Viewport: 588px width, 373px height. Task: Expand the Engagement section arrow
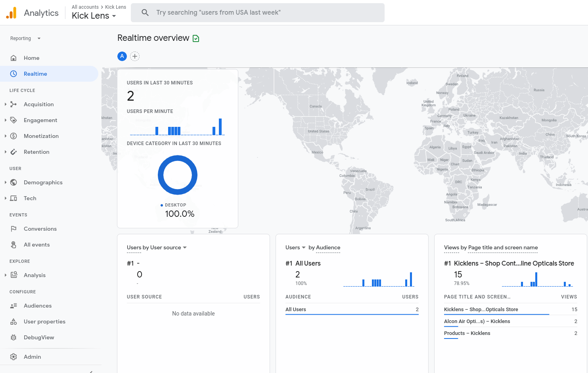click(x=6, y=120)
